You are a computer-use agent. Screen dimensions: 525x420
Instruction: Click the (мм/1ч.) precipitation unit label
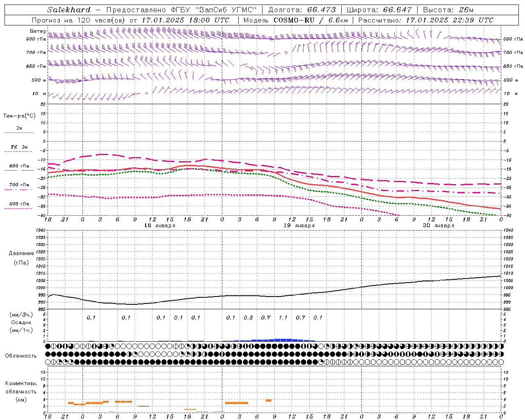(21, 330)
